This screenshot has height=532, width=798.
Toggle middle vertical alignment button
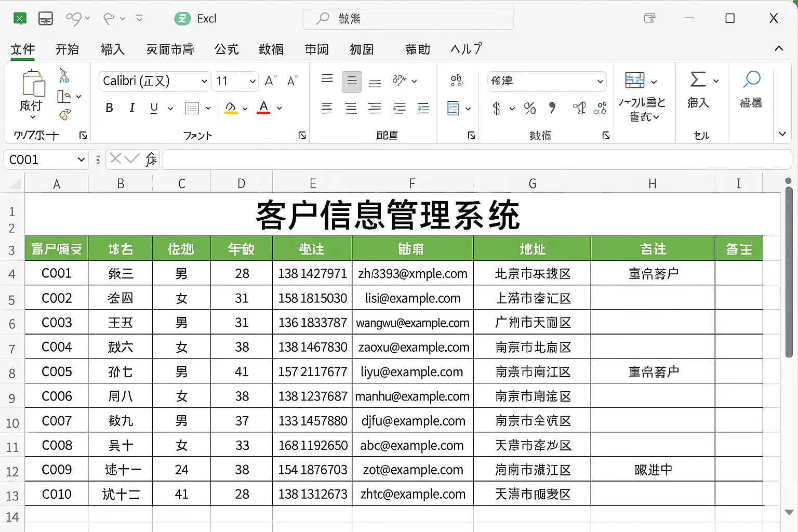[352, 82]
